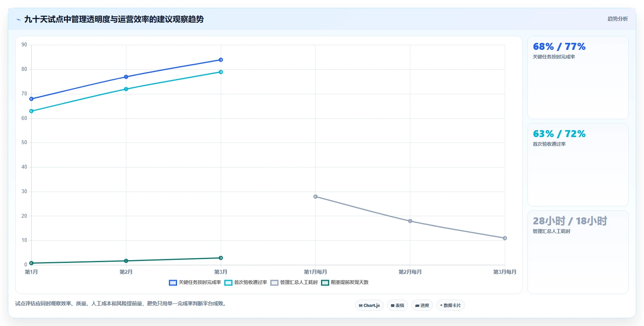Toggle 阻塞提前发现天数 legend series
The height and width of the screenshot is (326, 644).
point(345,282)
